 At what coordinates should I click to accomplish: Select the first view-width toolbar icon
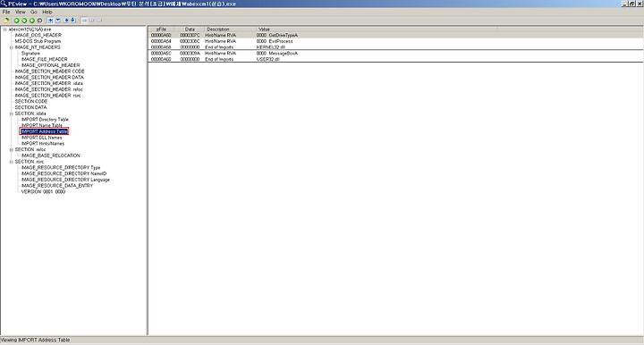click(x=84, y=20)
